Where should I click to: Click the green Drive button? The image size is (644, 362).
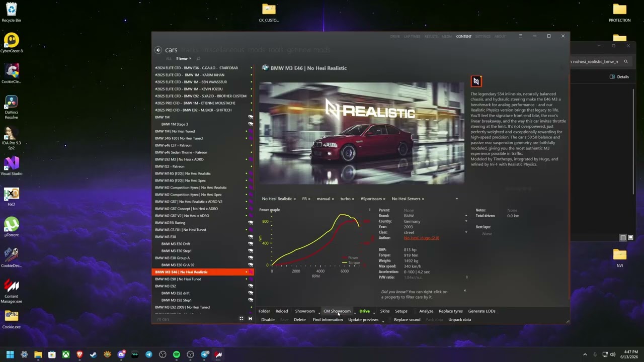click(x=364, y=311)
